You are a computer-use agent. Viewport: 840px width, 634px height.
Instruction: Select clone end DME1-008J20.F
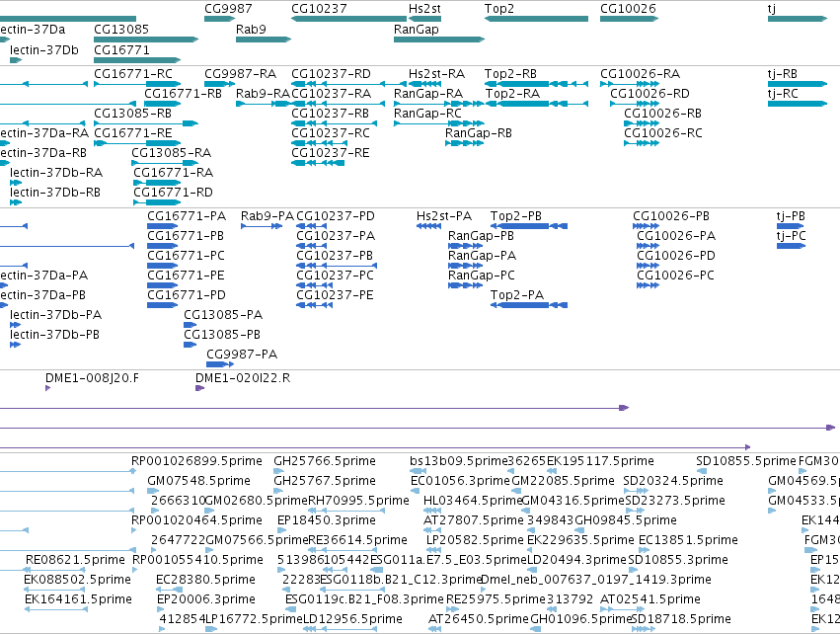92,378
